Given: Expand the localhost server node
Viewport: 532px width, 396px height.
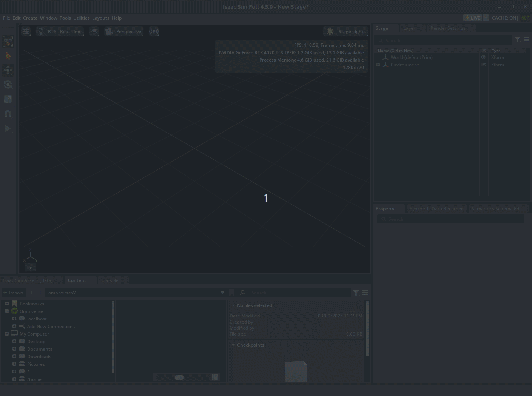Looking at the screenshot, I should coord(14,319).
